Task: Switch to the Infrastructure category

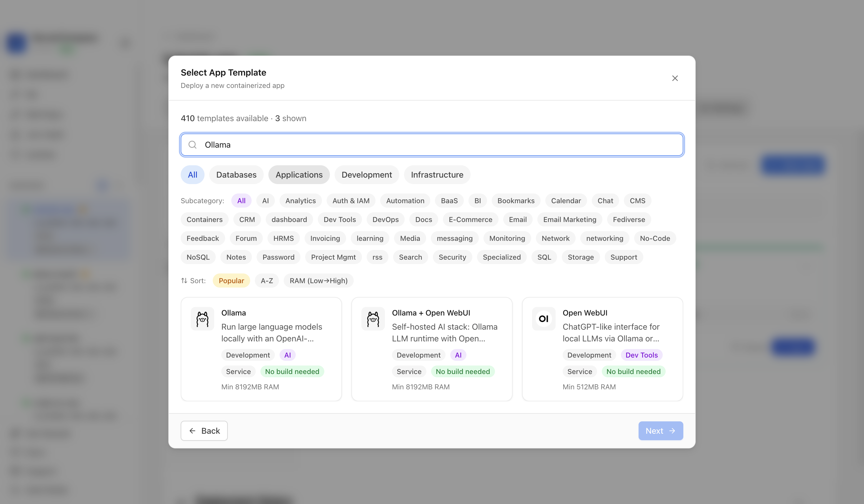Action: [x=437, y=175]
